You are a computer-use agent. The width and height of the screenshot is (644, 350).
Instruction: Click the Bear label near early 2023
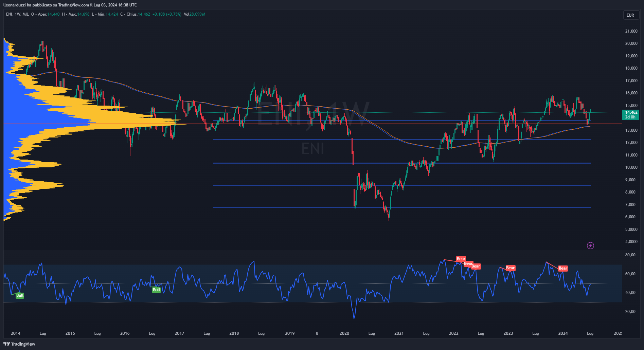[510, 268]
